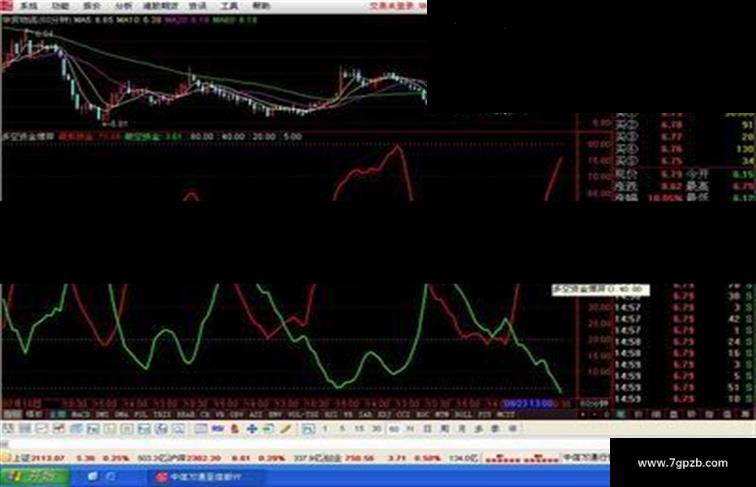Switch to the CR indicator tab
756x487 pixels.
205,414
